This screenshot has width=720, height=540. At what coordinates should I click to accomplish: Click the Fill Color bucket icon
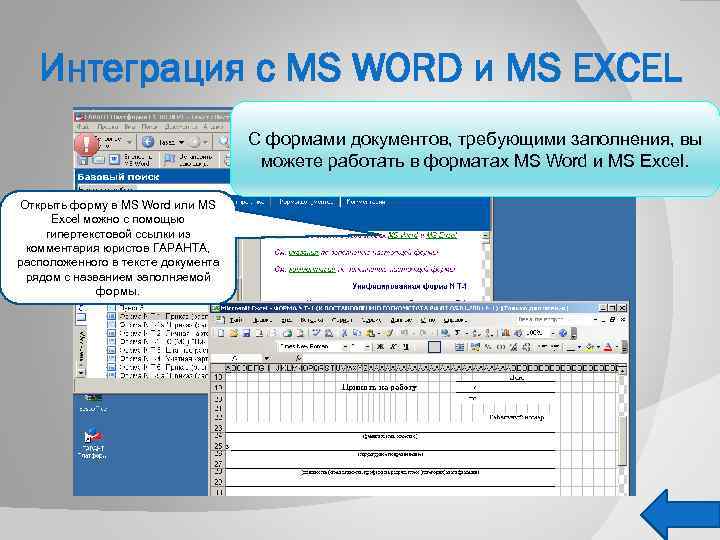(x=590, y=347)
